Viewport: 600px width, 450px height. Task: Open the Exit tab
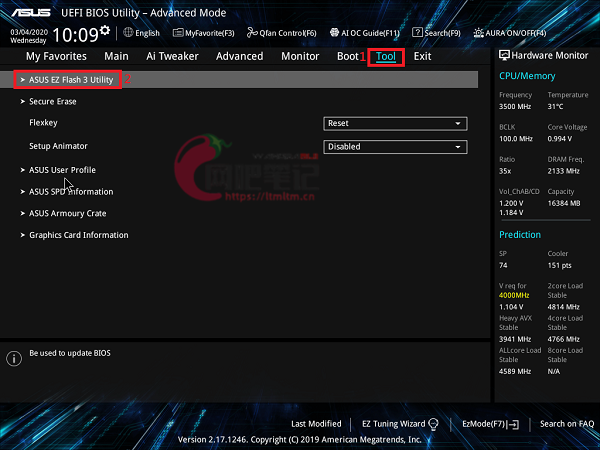(422, 56)
